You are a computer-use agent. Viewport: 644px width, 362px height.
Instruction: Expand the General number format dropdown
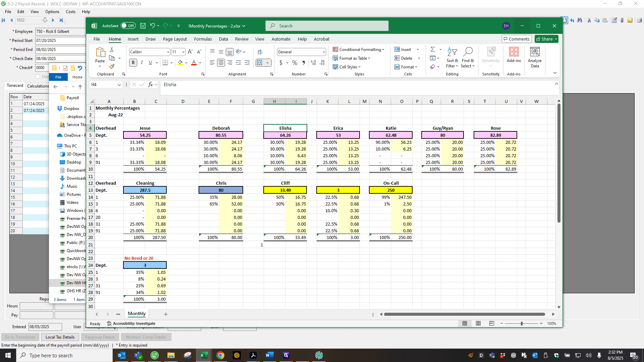tap(323, 52)
